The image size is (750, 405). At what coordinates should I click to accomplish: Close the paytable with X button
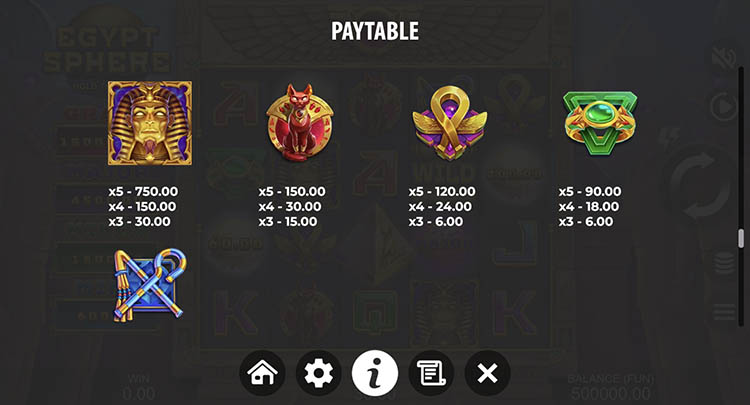487,373
